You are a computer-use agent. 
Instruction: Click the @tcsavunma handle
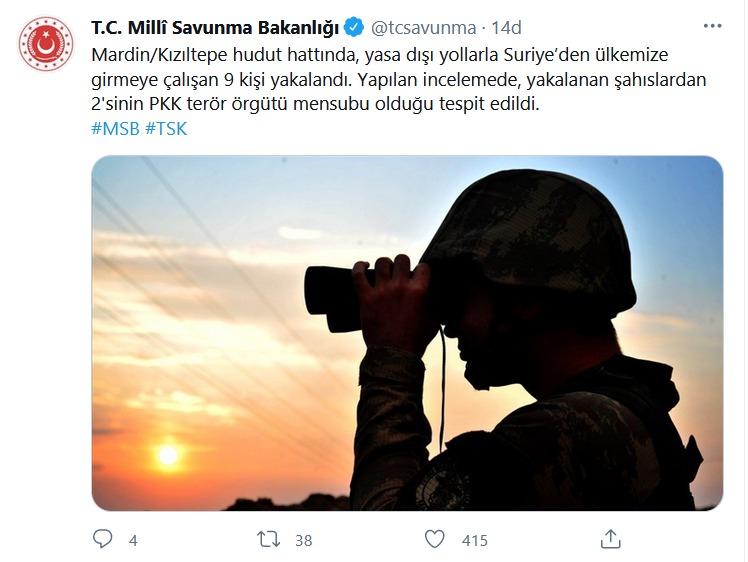pos(424,28)
